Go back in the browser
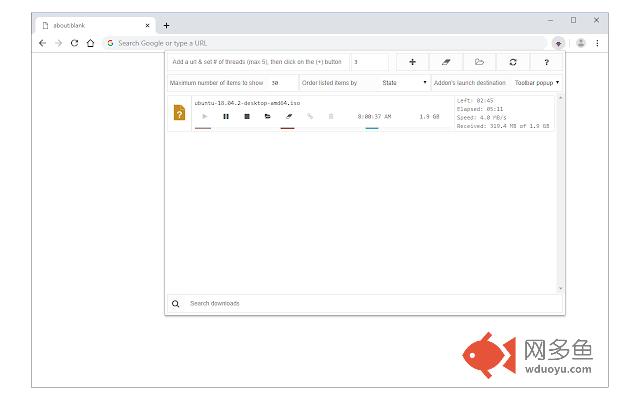Viewport: 640px width, 400px height. coord(42,43)
